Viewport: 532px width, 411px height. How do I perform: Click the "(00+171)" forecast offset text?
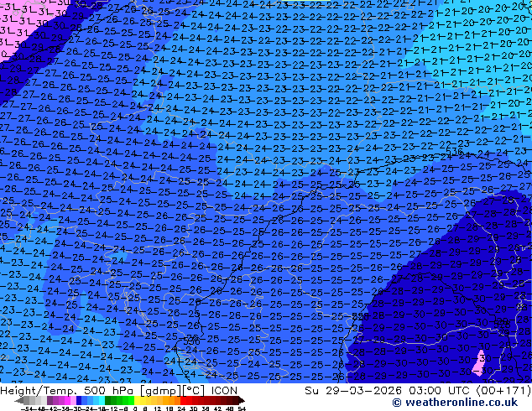(x=503, y=391)
